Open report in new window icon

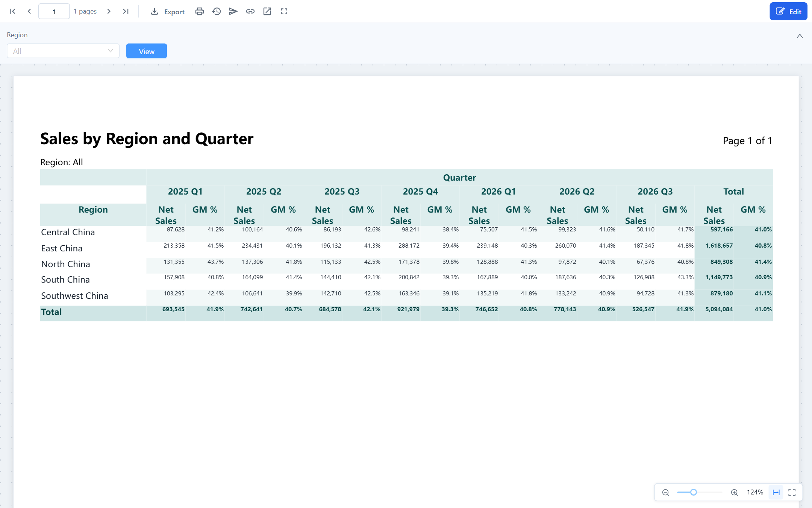tap(267, 11)
